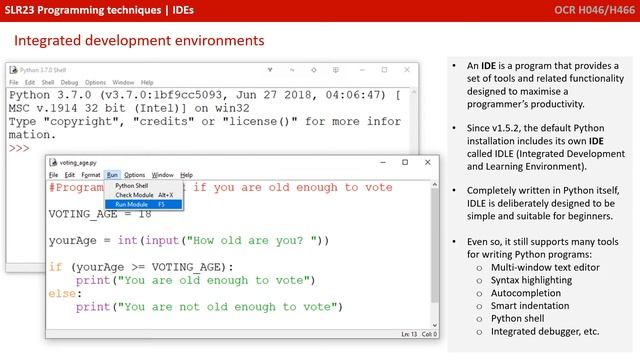Close the Python 3.7.0 Shell window
The image size is (640, 360).
pyautogui.click(x=407, y=70)
